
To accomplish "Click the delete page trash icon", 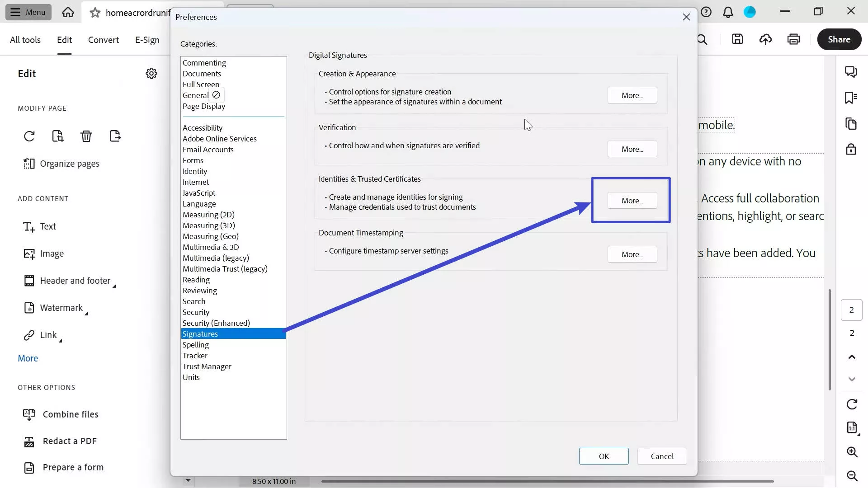I will [x=86, y=136].
